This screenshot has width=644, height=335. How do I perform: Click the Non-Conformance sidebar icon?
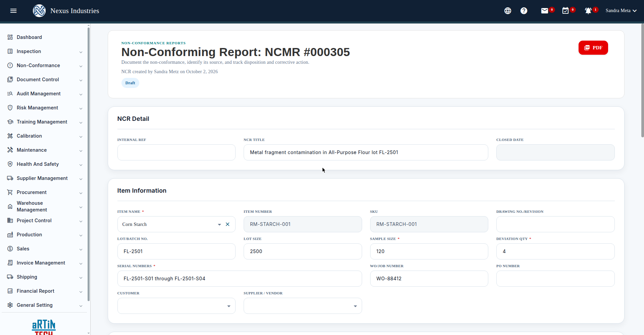pyautogui.click(x=10, y=65)
